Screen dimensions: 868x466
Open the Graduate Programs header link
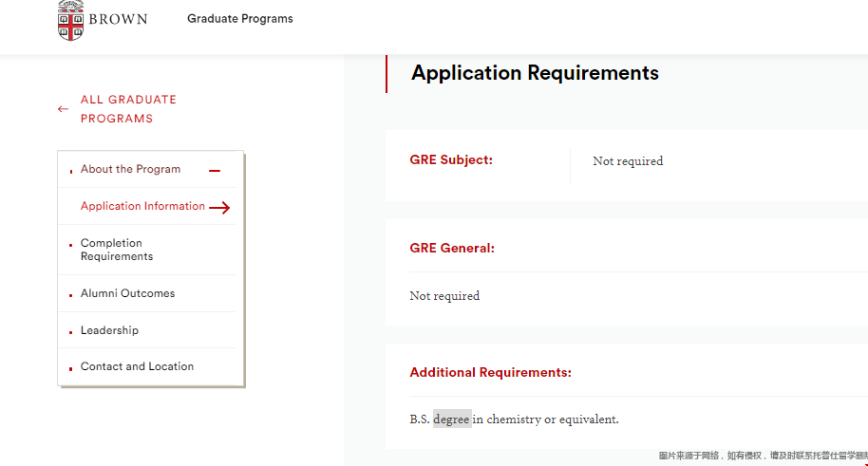[240, 19]
